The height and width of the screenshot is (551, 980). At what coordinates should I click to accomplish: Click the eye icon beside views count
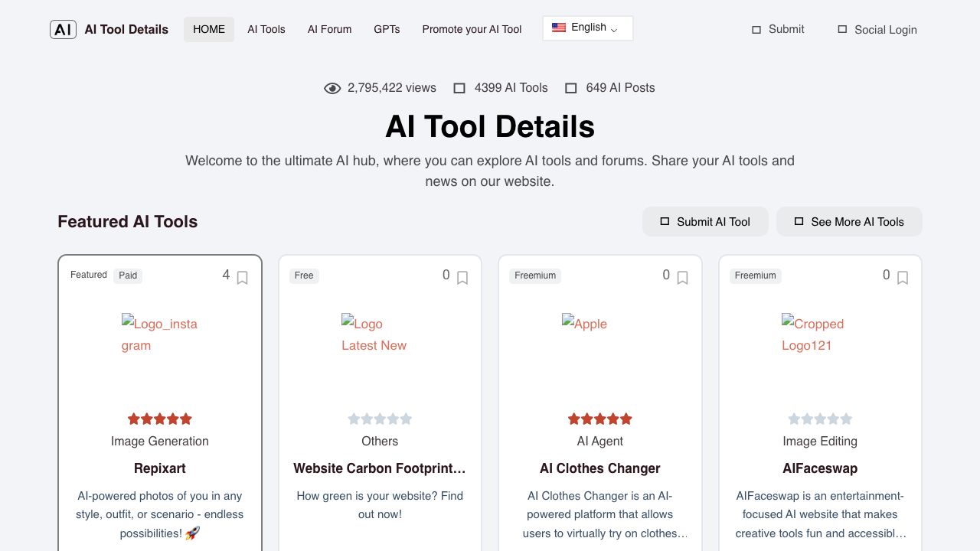click(332, 88)
